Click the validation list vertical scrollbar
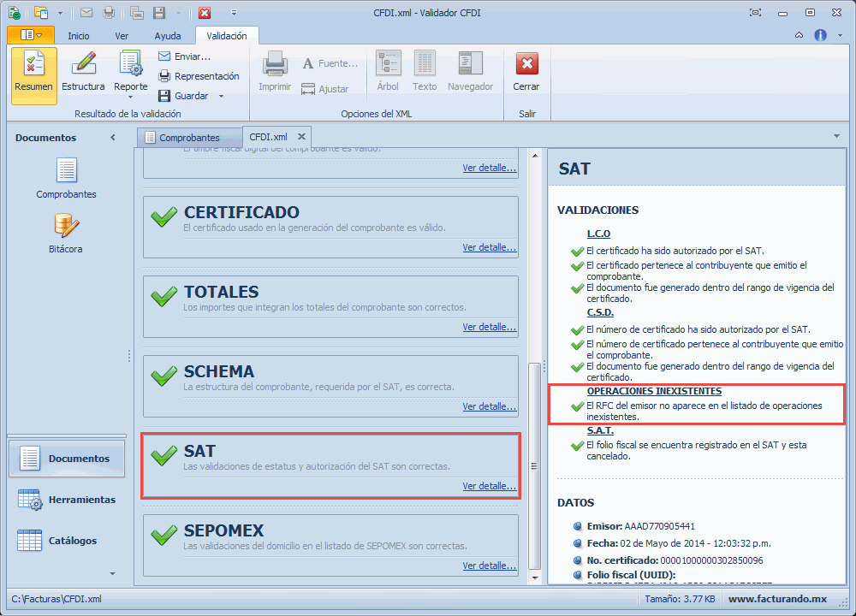 click(x=536, y=465)
